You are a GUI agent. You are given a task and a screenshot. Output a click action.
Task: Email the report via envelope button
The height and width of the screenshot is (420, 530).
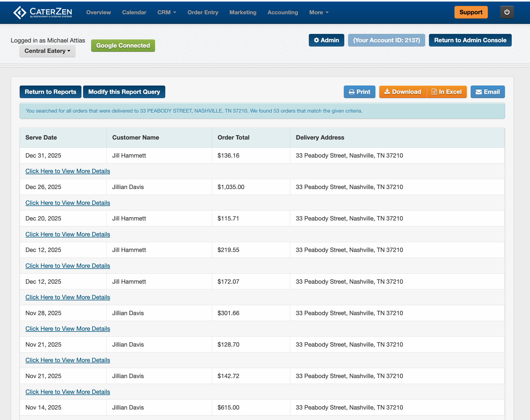tap(488, 92)
